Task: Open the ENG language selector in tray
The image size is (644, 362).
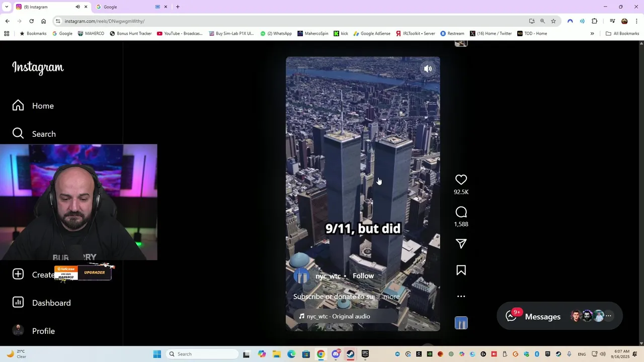Action: (582, 354)
